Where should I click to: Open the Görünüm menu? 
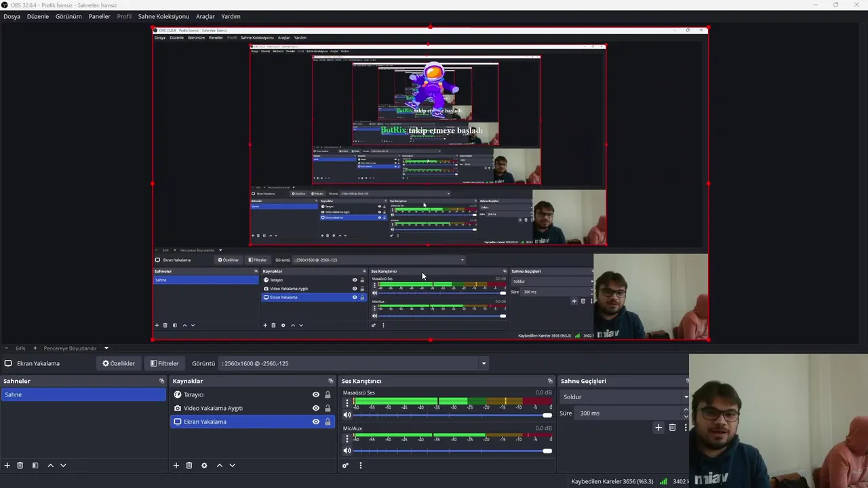[x=68, y=16]
